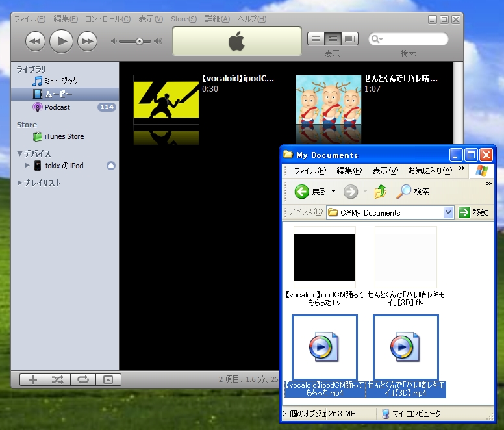The width and height of the screenshot is (504, 430).
Task: Go up one folder level
Action: (x=381, y=192)
